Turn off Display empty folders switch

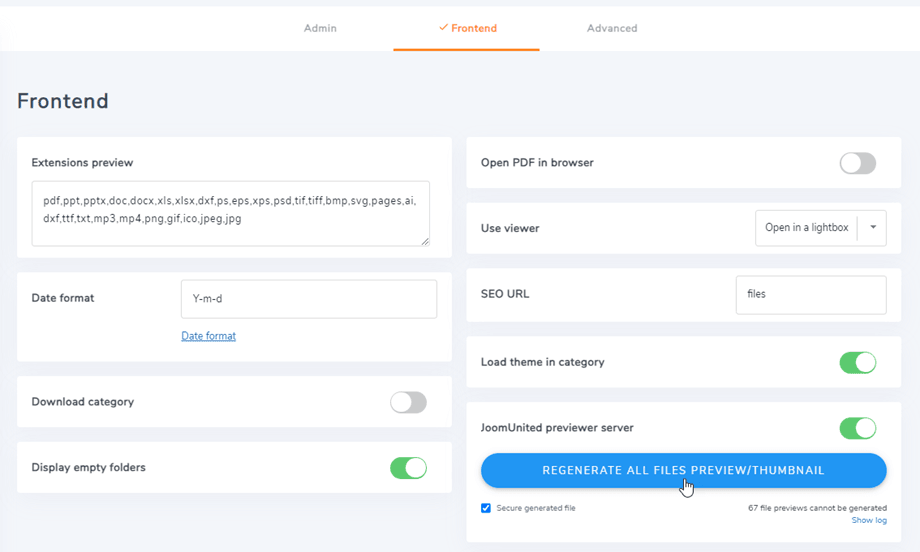[408, 468]
